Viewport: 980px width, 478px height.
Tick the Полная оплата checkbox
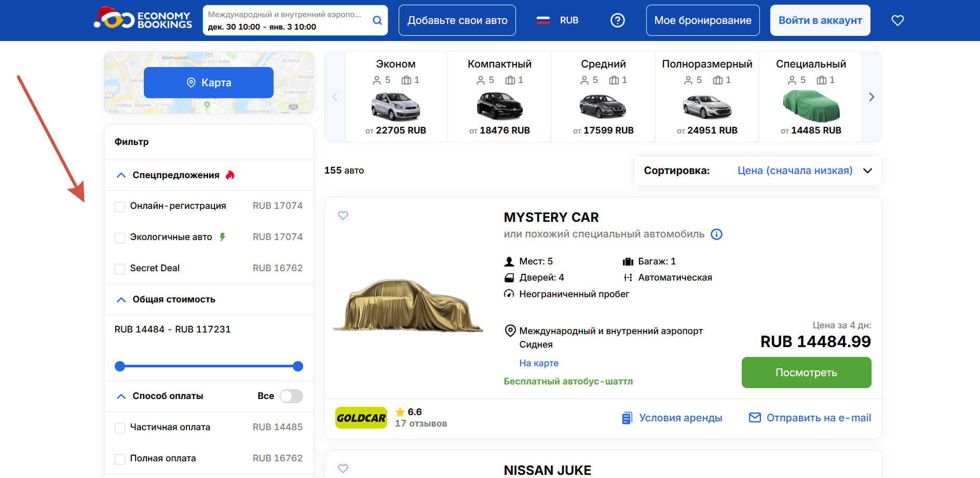coord(120,459)
